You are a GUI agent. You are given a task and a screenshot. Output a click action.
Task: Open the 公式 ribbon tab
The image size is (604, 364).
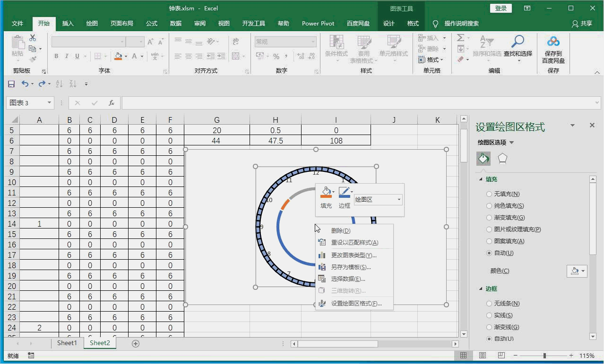click(152, 24)
